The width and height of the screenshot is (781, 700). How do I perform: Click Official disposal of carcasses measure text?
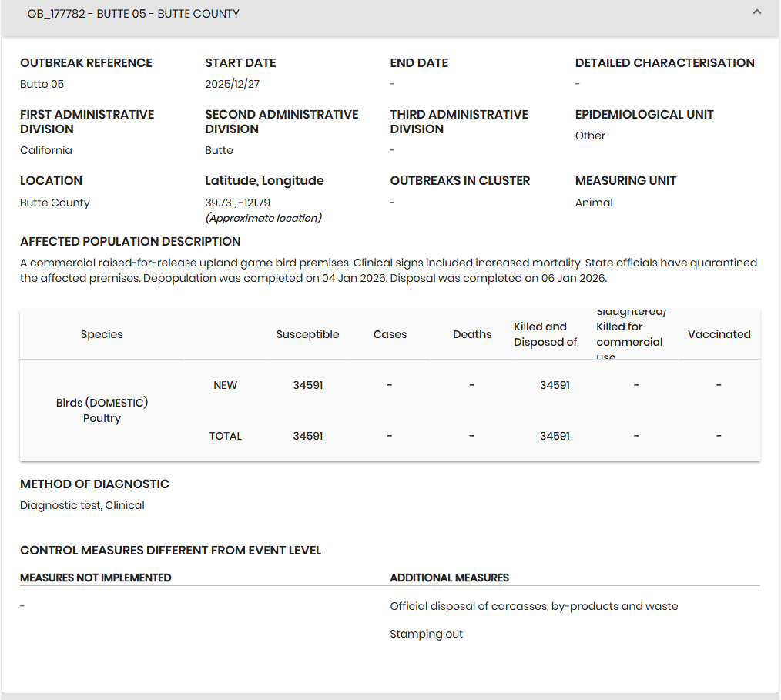[x=533, y=606]
